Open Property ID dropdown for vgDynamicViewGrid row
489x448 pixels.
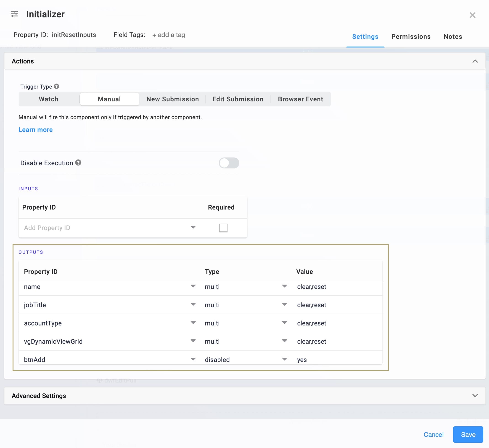(193, 341)
